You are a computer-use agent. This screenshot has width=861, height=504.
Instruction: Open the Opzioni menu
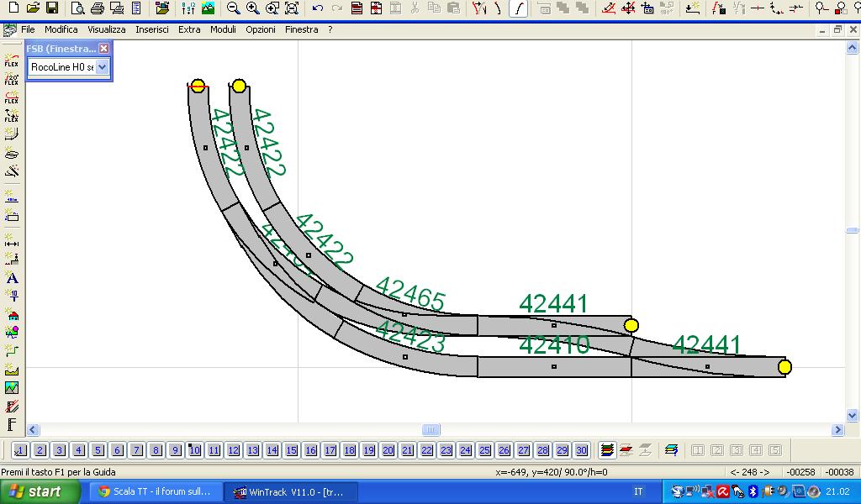coord(261,29)
